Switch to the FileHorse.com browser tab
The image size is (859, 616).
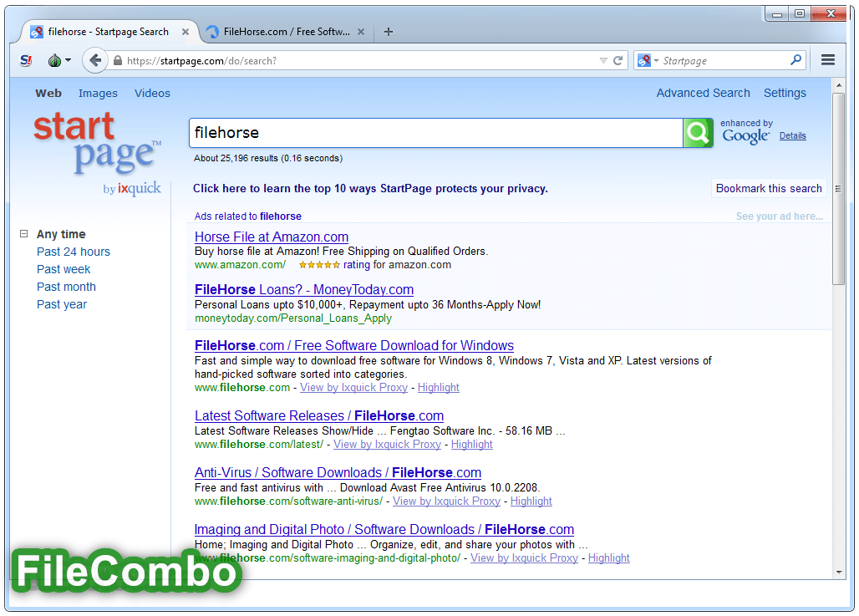click(286, 32)
